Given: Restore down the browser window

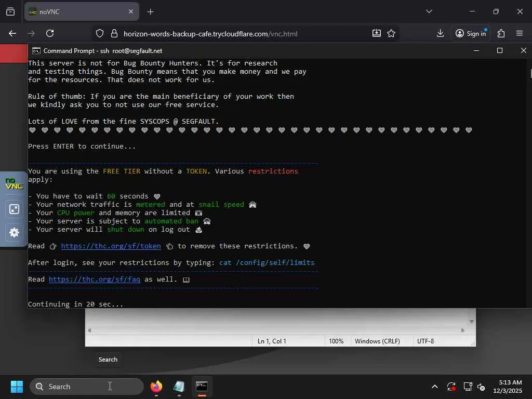Looking at the screenshot, I should point(496,11).
